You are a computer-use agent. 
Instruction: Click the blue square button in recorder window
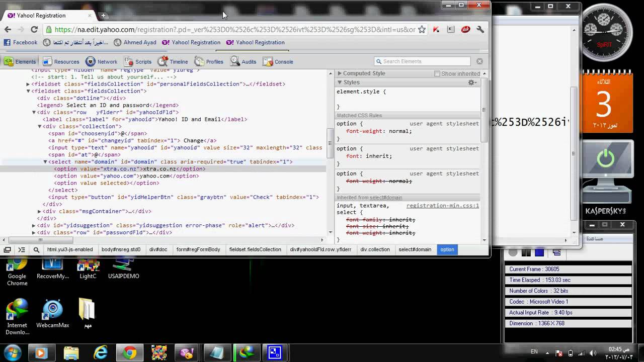[539, 252]
